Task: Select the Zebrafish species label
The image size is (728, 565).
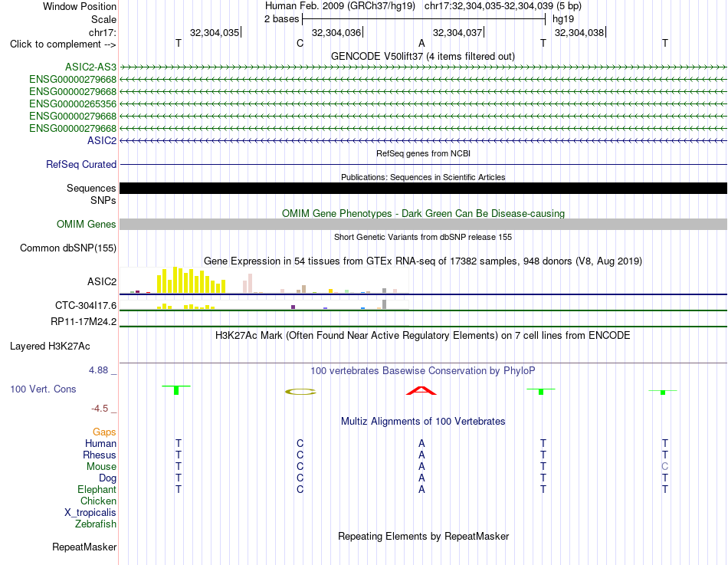Action: (96, 524)
